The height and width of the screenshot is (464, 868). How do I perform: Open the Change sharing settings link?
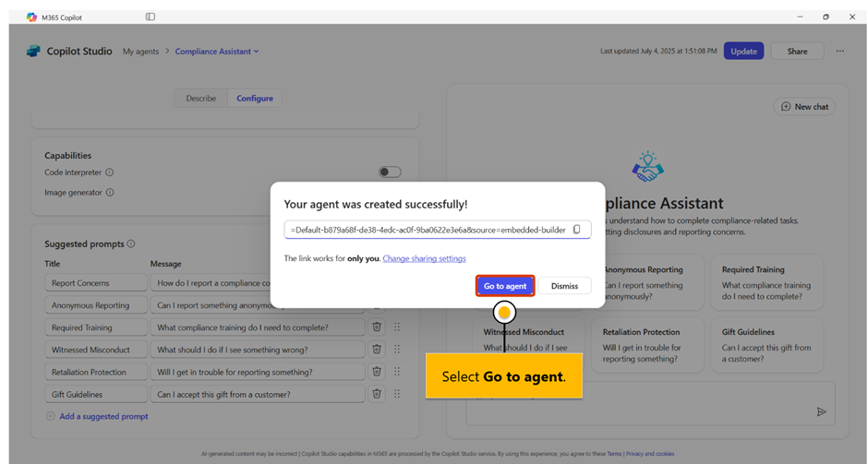click(424, 258)
